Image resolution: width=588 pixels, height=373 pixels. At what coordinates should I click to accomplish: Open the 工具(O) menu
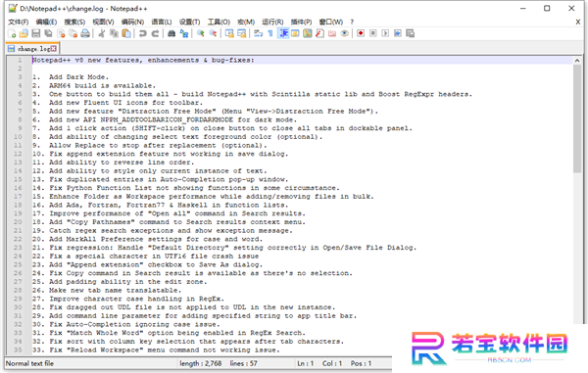coord(219,22)
